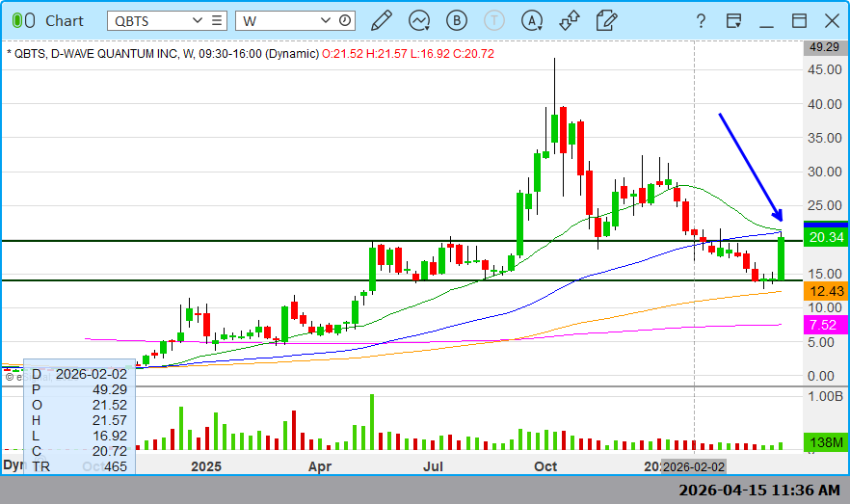The height and width of the screenshot is (504, 850).
Task: Click the 49.29 cursor price label
Action: click(825, 47)
